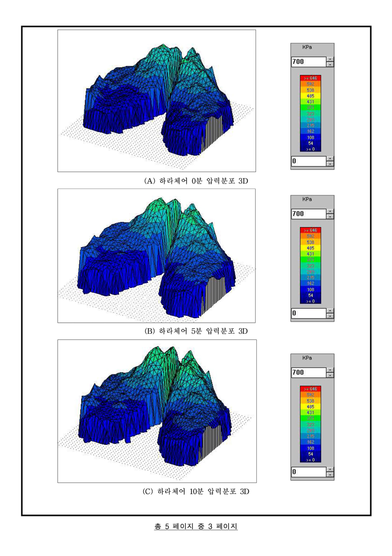Increase the 0 value in plot (A) legend

coord(330,159)
